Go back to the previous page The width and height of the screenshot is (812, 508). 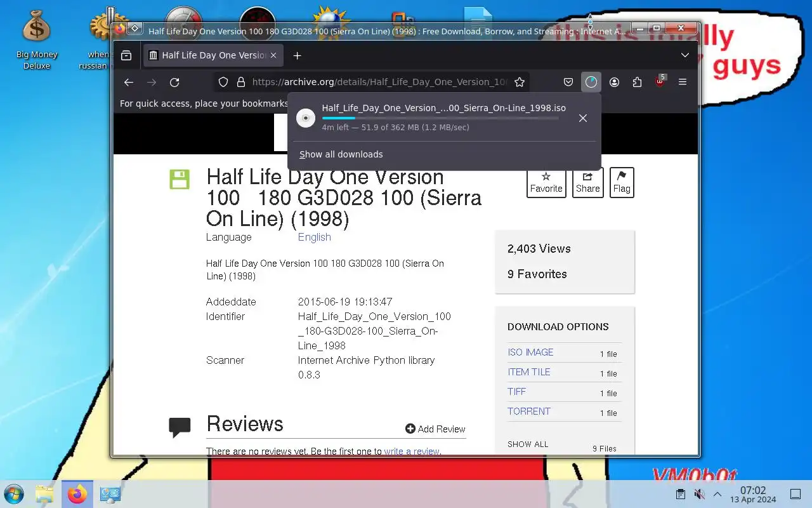pos(129,82)
